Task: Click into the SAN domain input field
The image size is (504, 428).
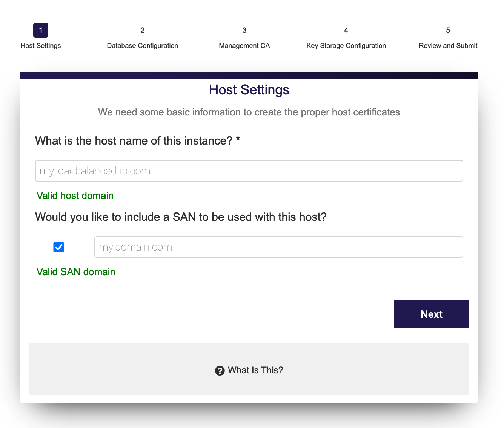Action: coord(278,247)
